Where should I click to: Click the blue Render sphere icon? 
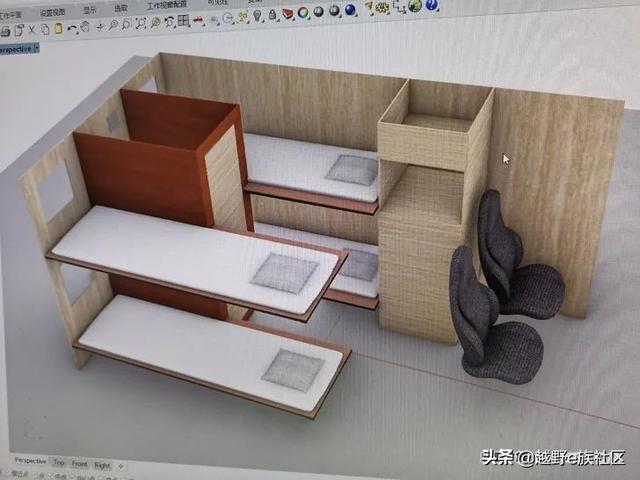point(350,9)
